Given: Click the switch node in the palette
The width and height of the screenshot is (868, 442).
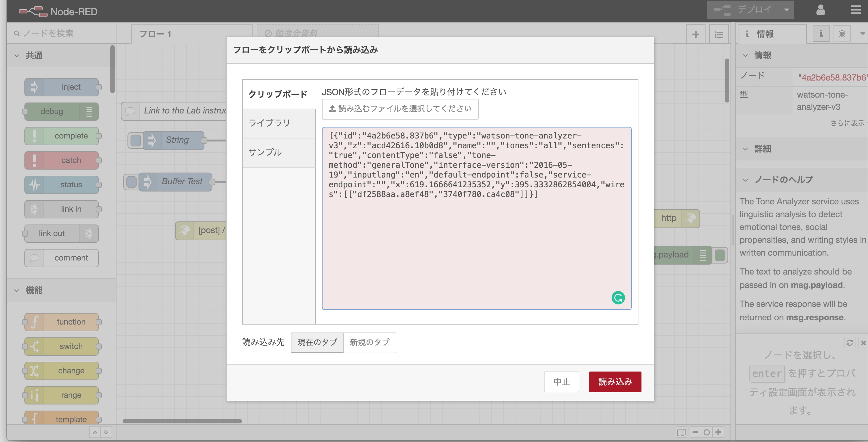Looking at the screenshot, I should click(62, 346).
